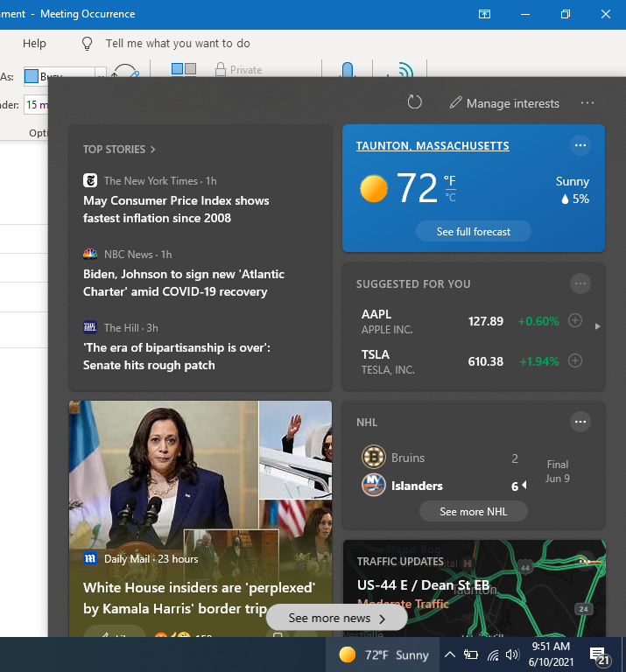The width and height of the screenshot is (626, 672).
Task: Switch temperature unit to Celsius
Action: coord(450,197)
